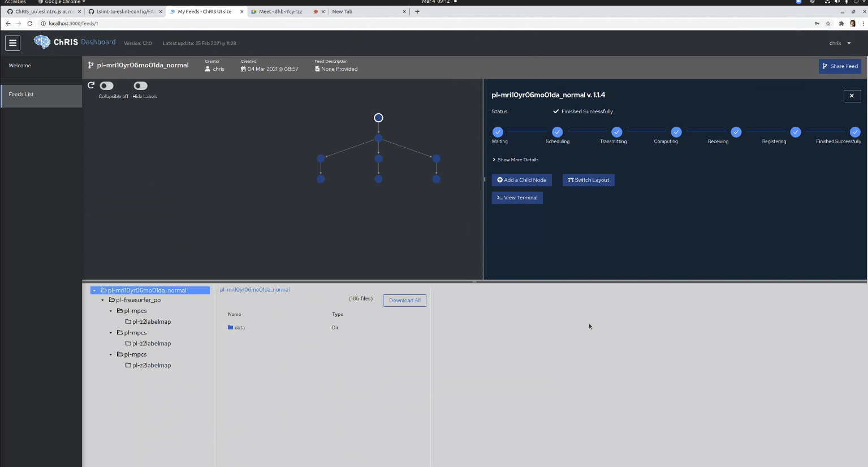Select pl-freesurfer_pp in the file tree
The height and width of the screenshot is (467, 868).
tap(138, 300)
